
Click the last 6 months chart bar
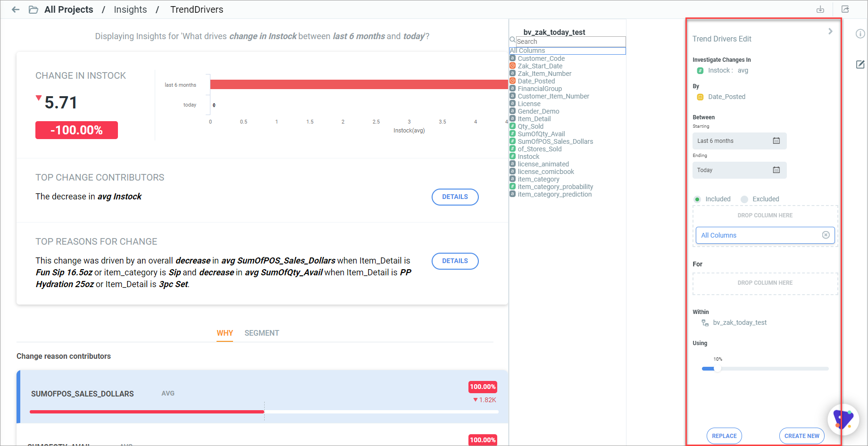point(359,84)
